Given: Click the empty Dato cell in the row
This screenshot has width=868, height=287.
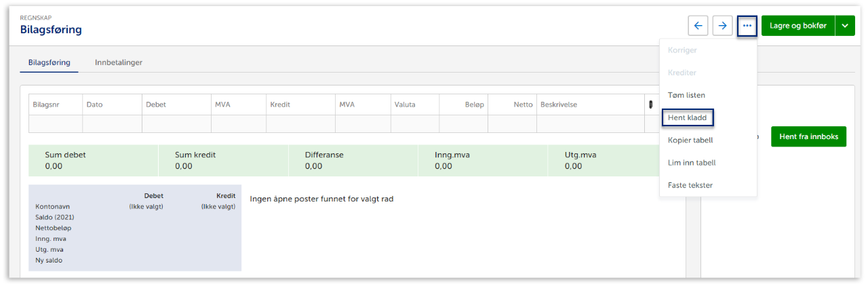Looking at the screenshot, I should 112,123.
